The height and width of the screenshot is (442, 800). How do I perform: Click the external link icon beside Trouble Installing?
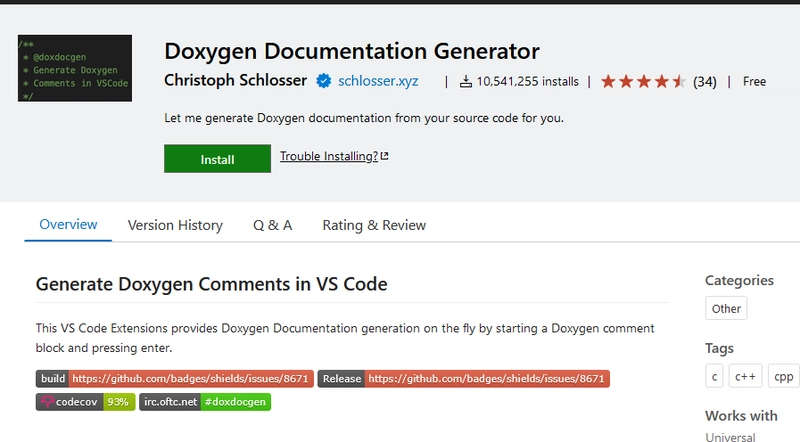(x=385, y=157)
